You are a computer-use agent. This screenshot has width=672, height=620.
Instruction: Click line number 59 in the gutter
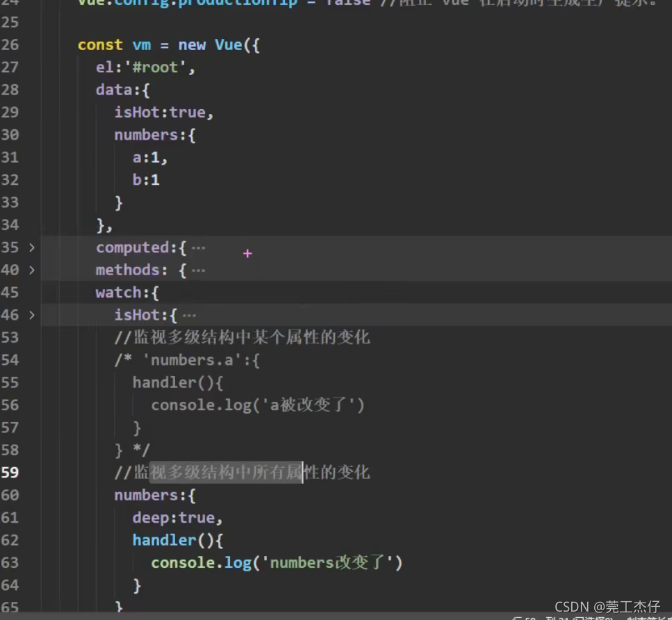tap(10, 473)
